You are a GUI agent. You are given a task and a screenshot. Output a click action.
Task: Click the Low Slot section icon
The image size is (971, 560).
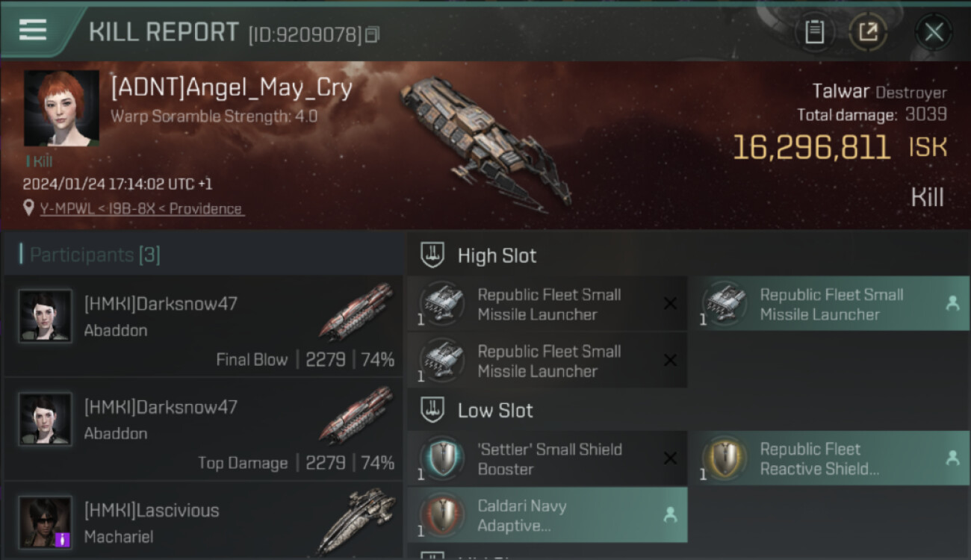(433, 410)
